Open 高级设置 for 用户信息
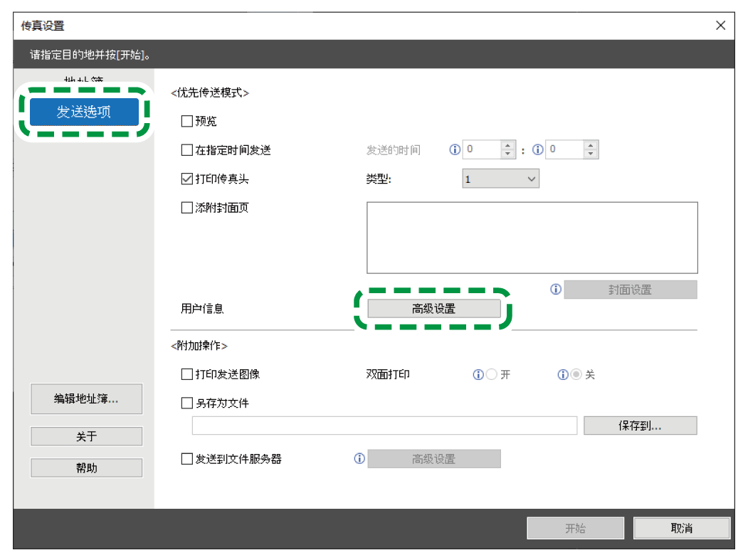 [x=433, y=308]
